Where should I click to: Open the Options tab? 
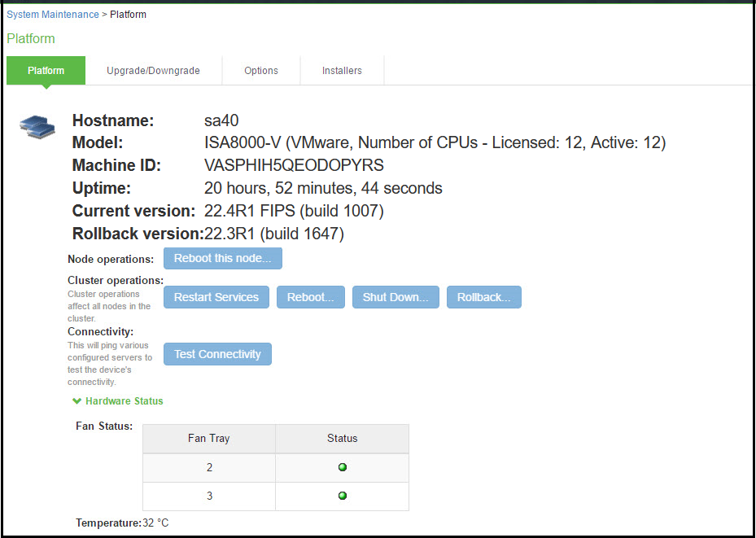tap(261, 71)
